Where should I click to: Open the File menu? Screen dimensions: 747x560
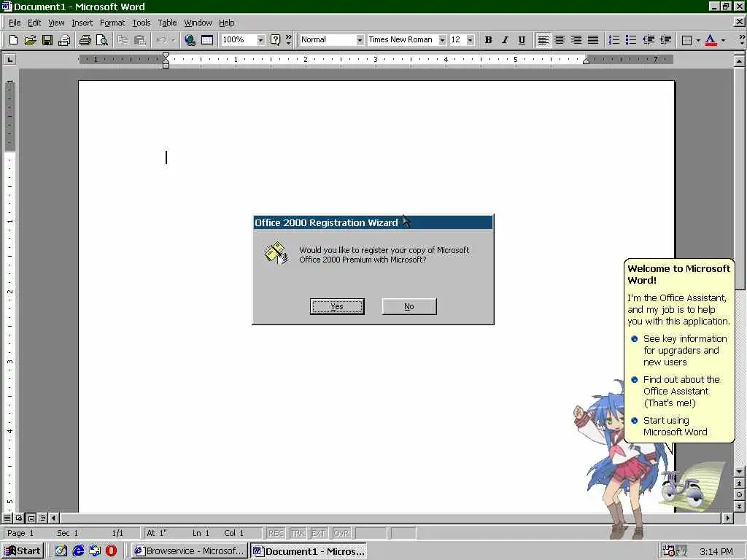point(15,23)
